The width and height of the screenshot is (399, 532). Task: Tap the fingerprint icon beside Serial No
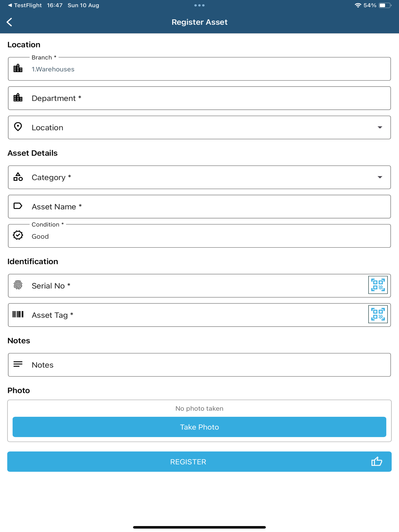(x=18, y=285)
